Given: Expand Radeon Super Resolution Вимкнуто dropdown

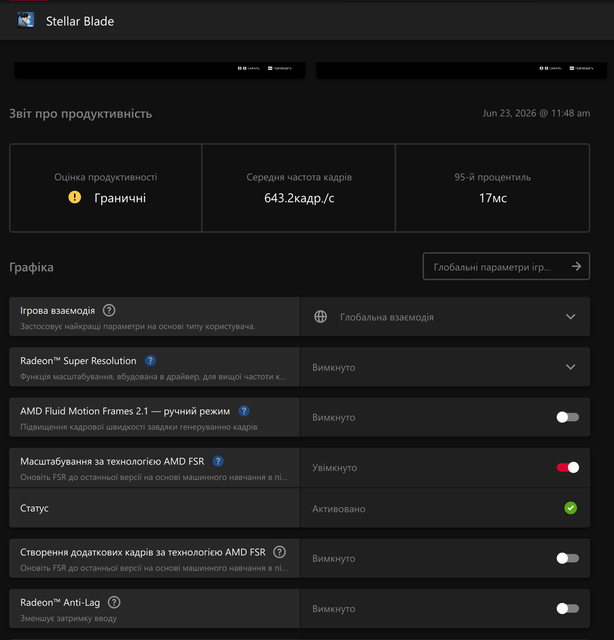Looking at the screenshot, I should tap(445, 367).
